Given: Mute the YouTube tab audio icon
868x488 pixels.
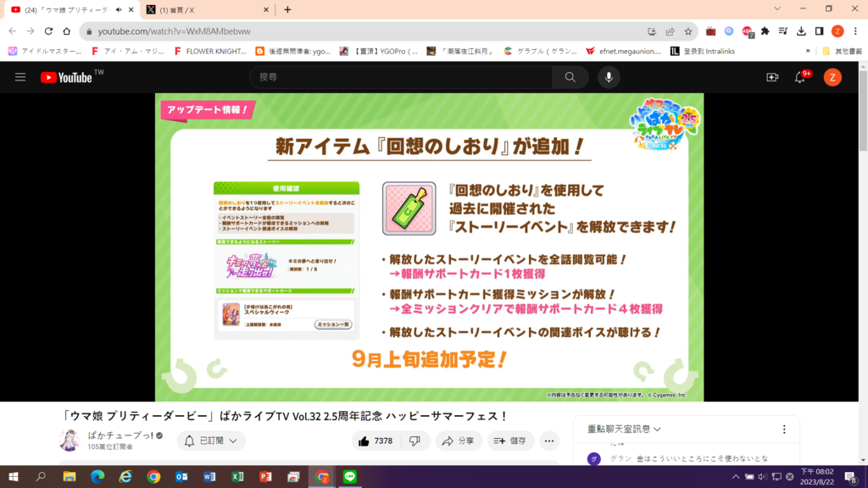Looking at the screenshot, I should click(x=119, y=10).
